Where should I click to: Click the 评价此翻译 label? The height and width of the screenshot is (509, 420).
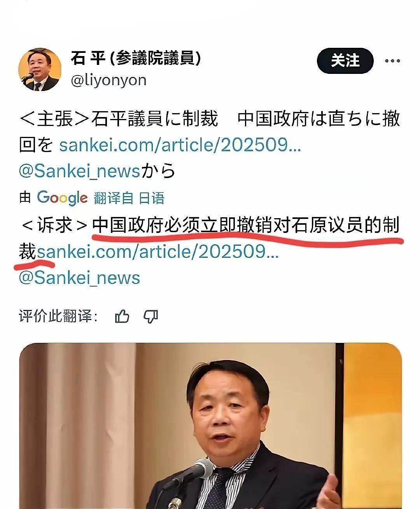click(58, 316)
